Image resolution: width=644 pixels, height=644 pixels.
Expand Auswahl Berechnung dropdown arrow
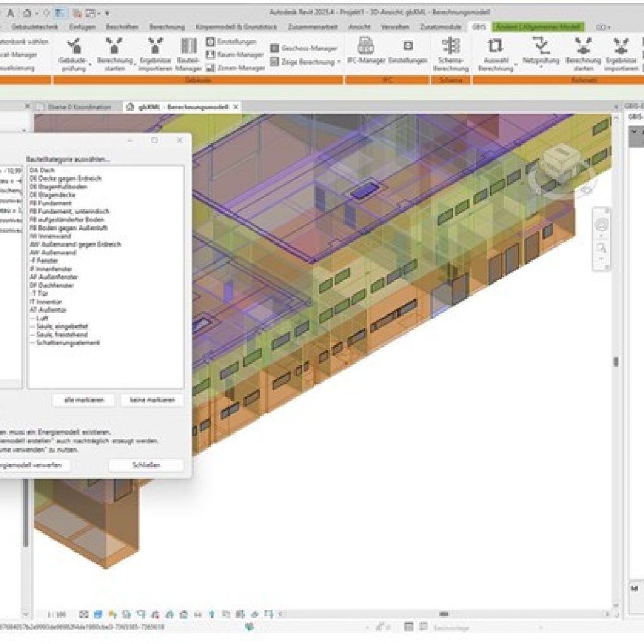(515, 64)
